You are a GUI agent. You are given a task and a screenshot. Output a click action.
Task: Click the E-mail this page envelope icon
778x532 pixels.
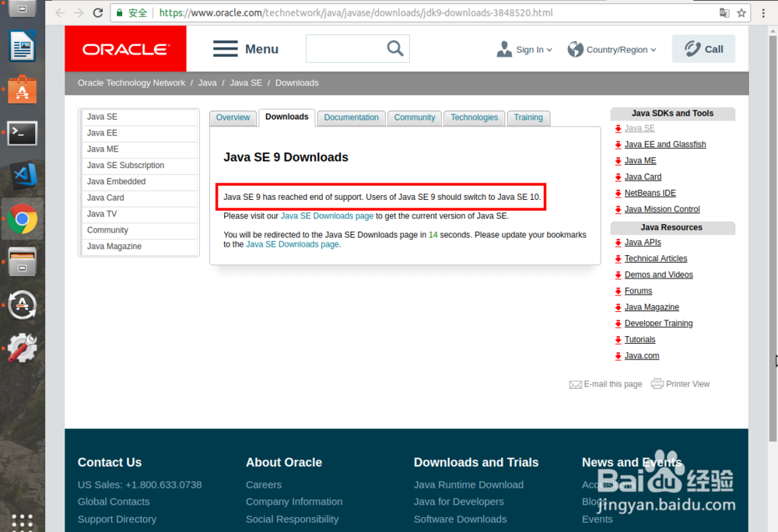point(576,384)
